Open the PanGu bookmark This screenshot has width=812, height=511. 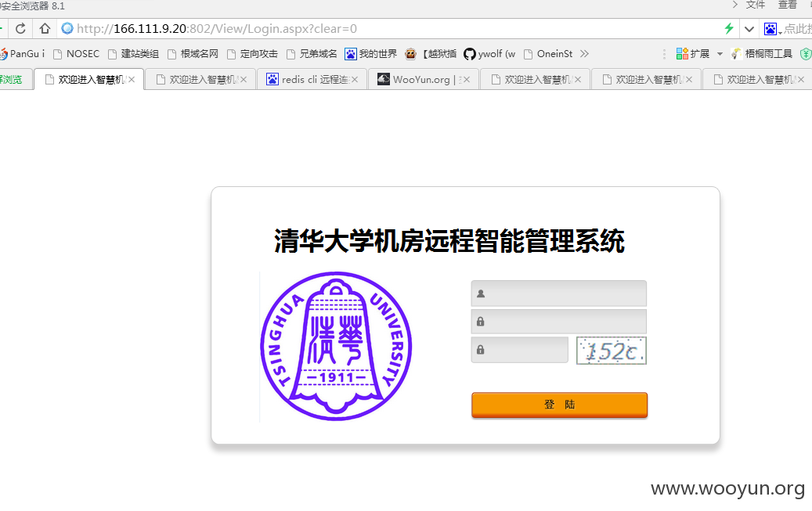click(23, 54)
